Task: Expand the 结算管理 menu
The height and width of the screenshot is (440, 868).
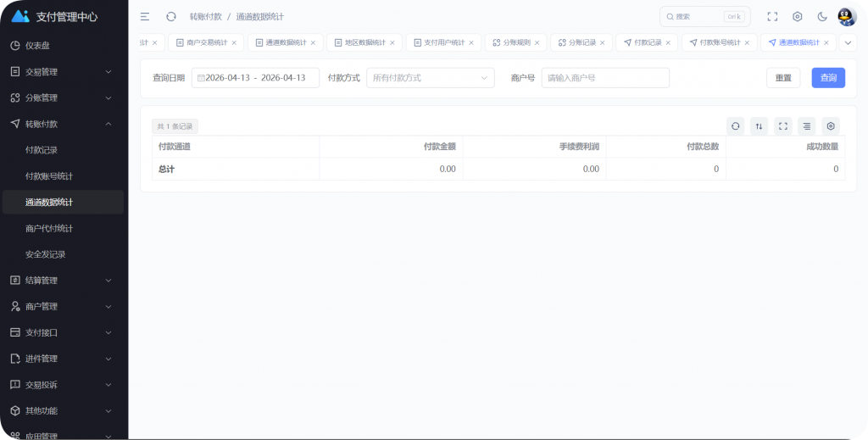Action: (63, 281)
